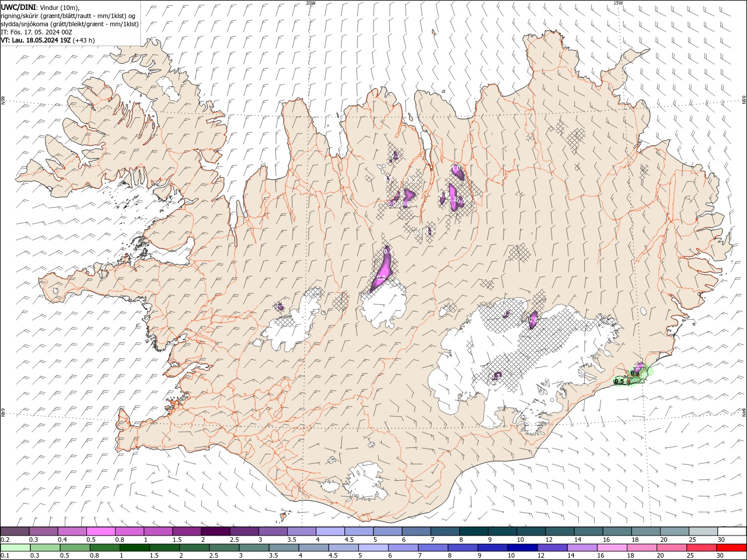Image resolution: width=747 pixels, height=560 pixels.
Task: Select the royal blue 9 rain-legend swatch
Action: (493, 548)
